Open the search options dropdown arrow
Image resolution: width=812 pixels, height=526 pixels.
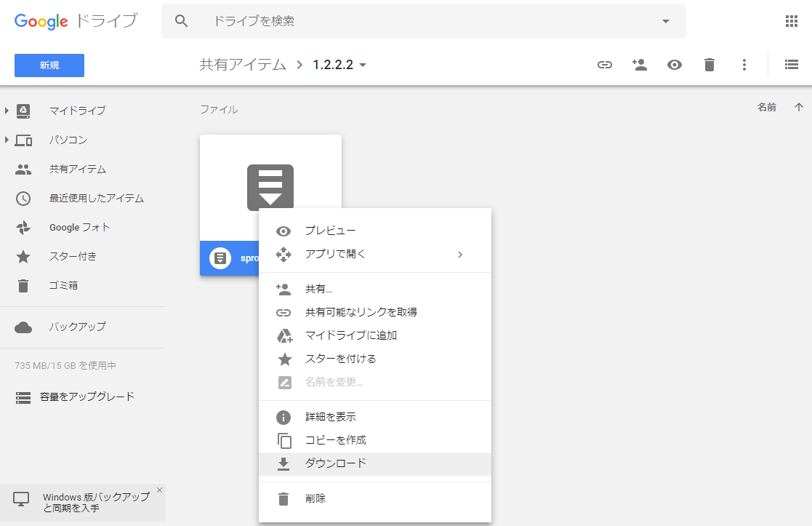tap(664, 21)
